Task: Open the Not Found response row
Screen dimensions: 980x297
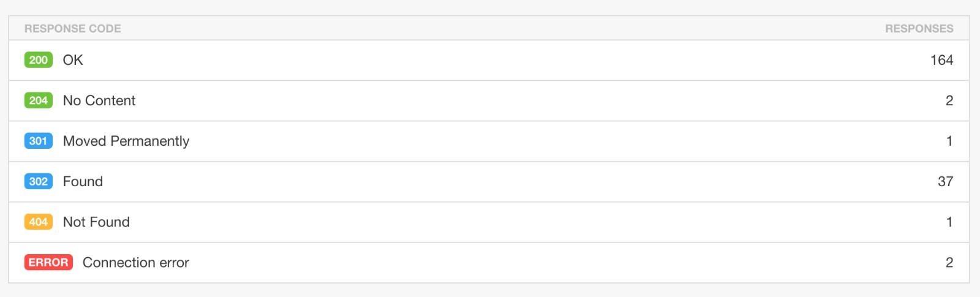Action: click(489, 222)
